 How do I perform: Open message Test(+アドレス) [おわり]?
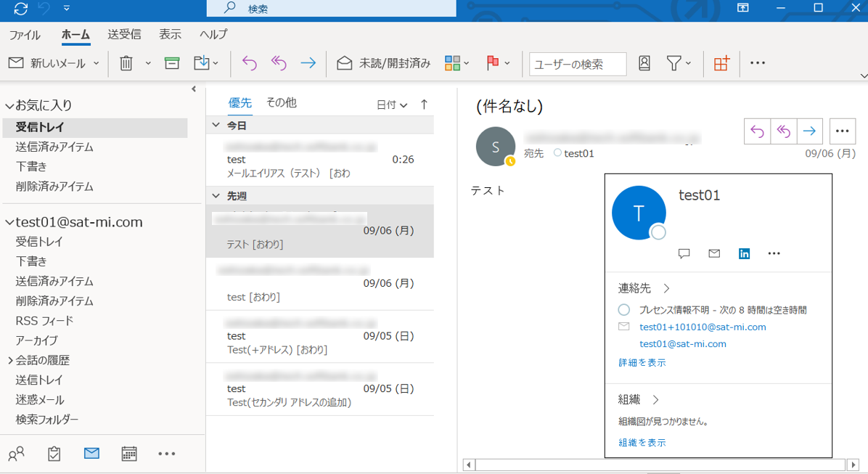point(320,337)
